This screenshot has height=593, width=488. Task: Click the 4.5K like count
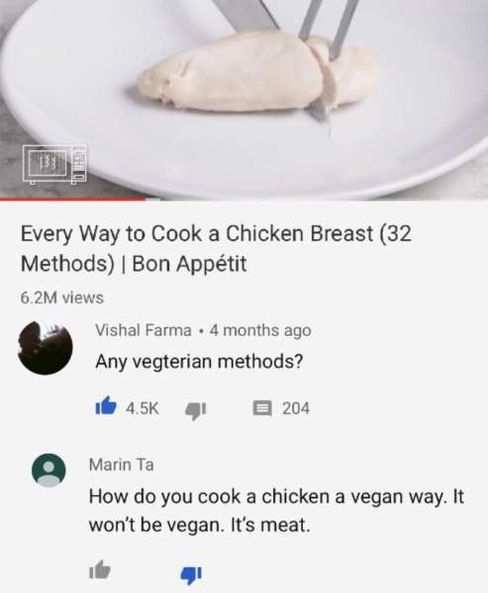[x=142, y=408]
